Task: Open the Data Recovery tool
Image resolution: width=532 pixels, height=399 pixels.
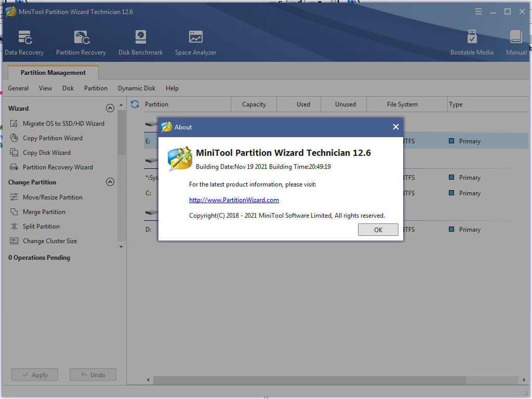Action: (x=24, y=43)
